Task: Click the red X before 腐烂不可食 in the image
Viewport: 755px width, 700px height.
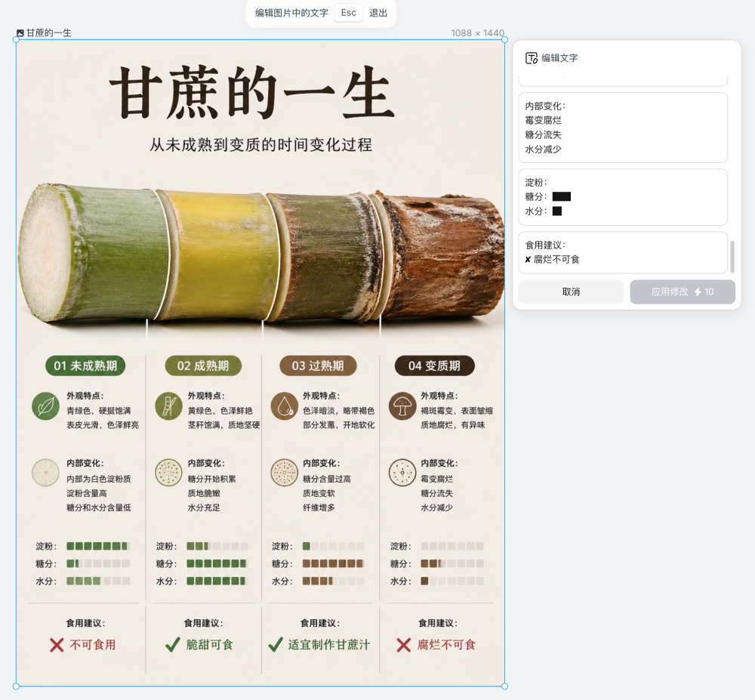Action: coord(403,645)
